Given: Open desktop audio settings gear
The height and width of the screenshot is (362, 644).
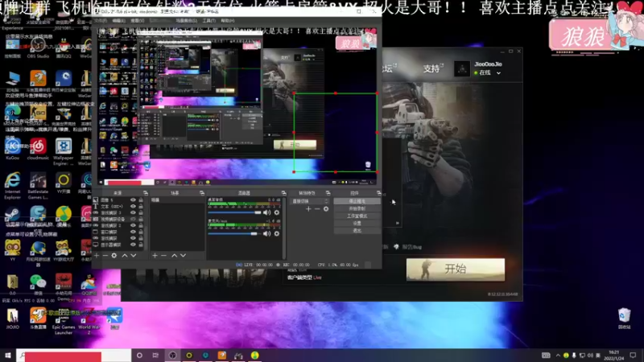Looking at the screenshot, I should [x=276, y=212].
